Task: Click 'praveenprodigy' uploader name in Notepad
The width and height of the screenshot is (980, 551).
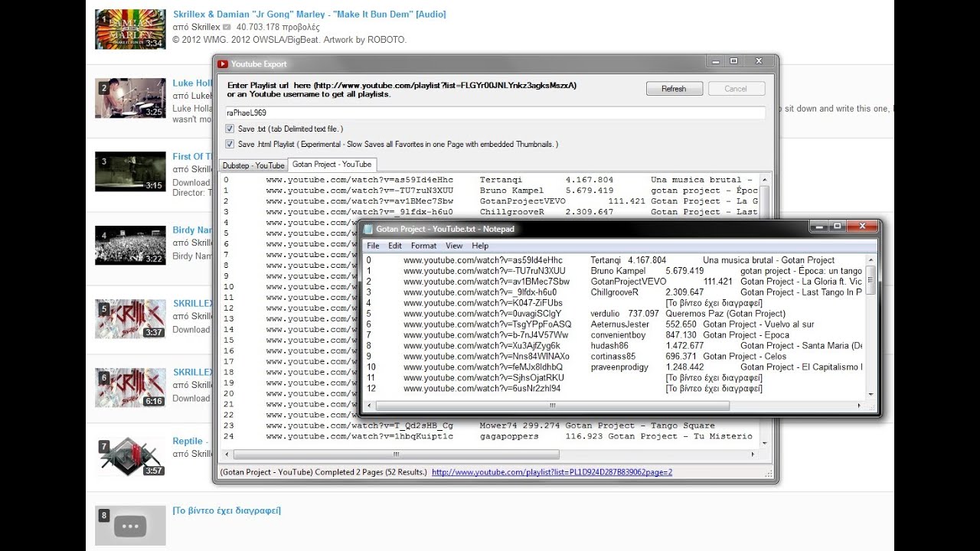Action: click(620, 367)
